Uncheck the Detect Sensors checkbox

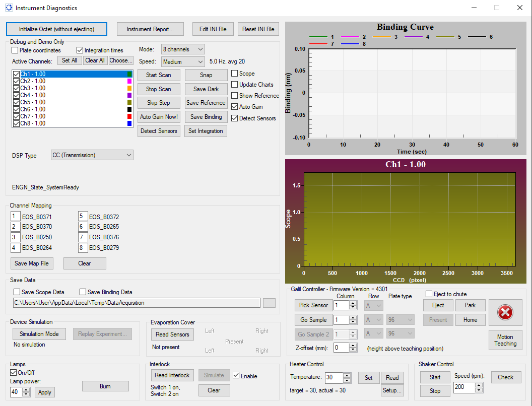[x=234, y=118]
